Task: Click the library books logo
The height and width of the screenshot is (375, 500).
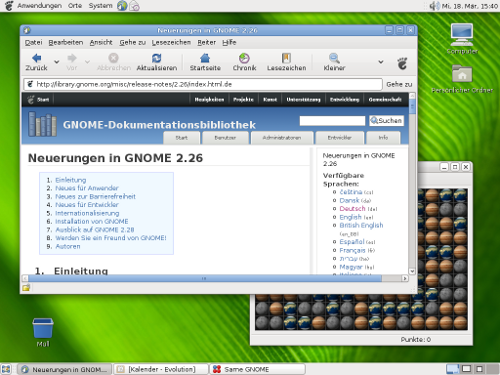Action: tap(42, 124)
